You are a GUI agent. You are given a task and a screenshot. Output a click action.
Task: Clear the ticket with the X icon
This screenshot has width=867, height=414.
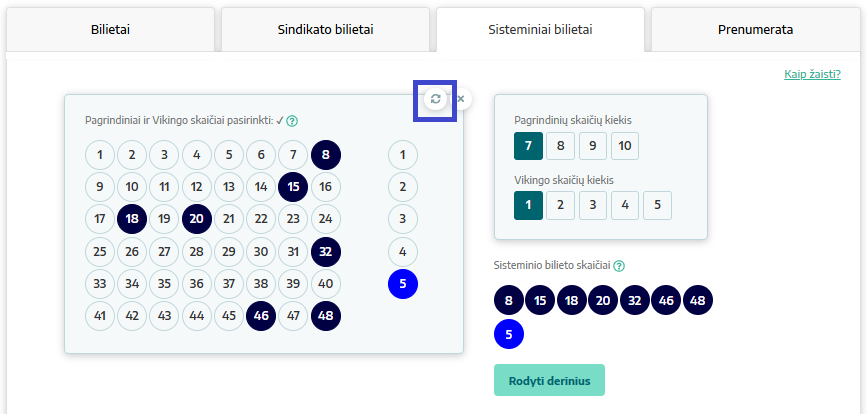461,99
